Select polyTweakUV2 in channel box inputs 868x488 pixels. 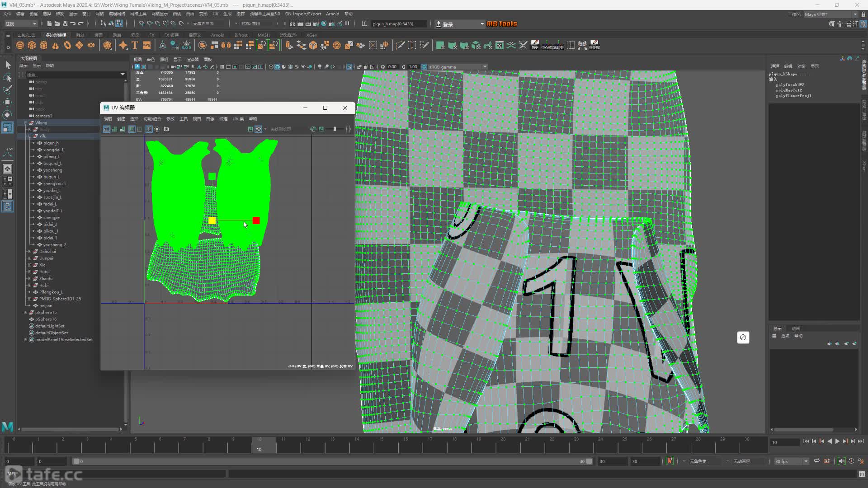[x=790, y=85]
